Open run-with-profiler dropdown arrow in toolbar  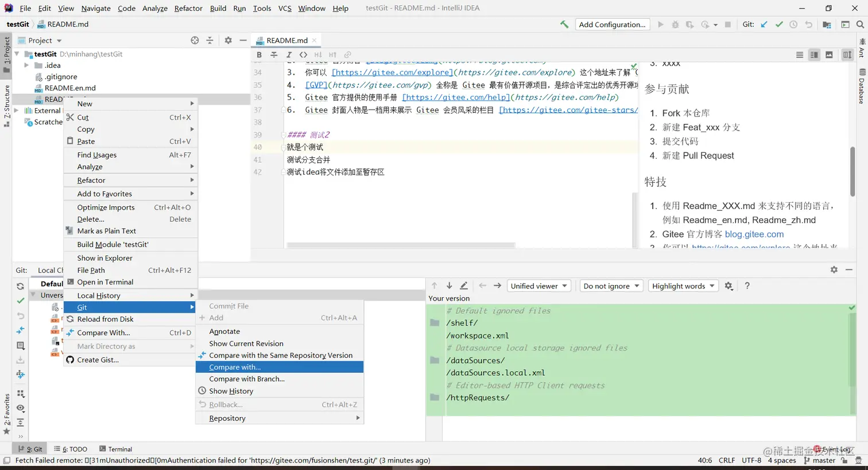pyautogui.click(x=715, y=25)
